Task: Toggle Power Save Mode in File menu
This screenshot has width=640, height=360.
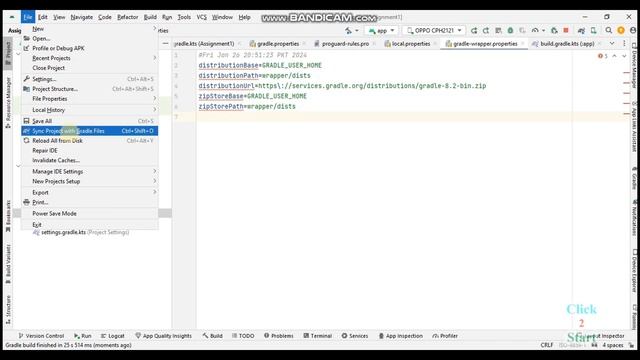Action: click(89, 213)
